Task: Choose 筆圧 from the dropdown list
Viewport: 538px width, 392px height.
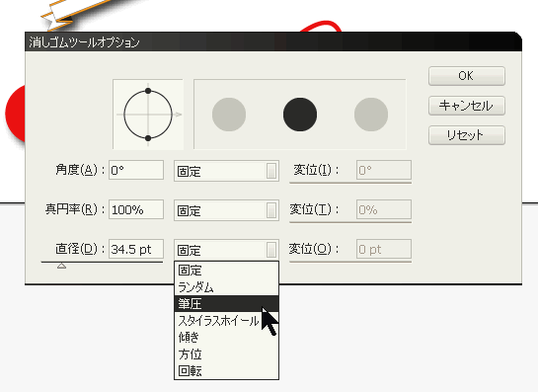Action: click(226, 304)
